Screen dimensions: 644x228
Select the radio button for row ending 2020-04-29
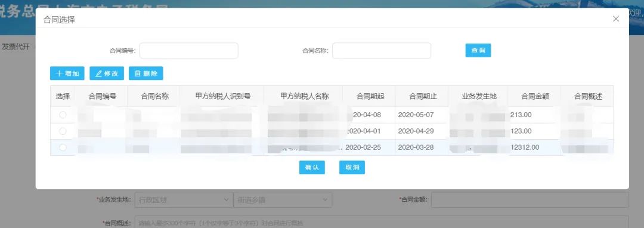click(63, 131)
